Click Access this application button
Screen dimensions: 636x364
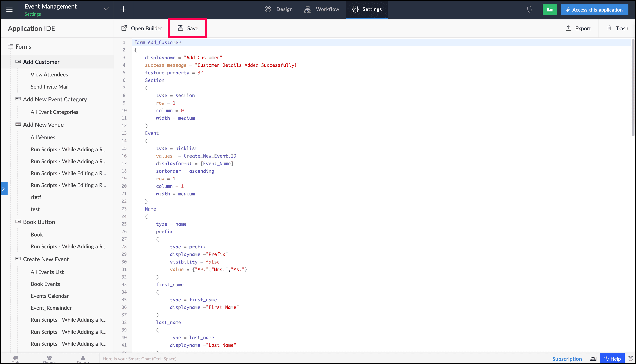coord(594,10)
